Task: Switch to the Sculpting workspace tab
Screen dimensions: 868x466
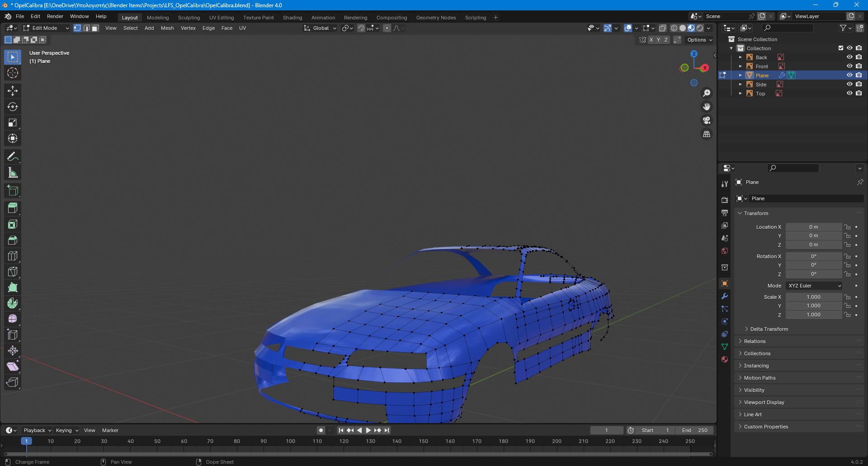Action: click(189, 18)
